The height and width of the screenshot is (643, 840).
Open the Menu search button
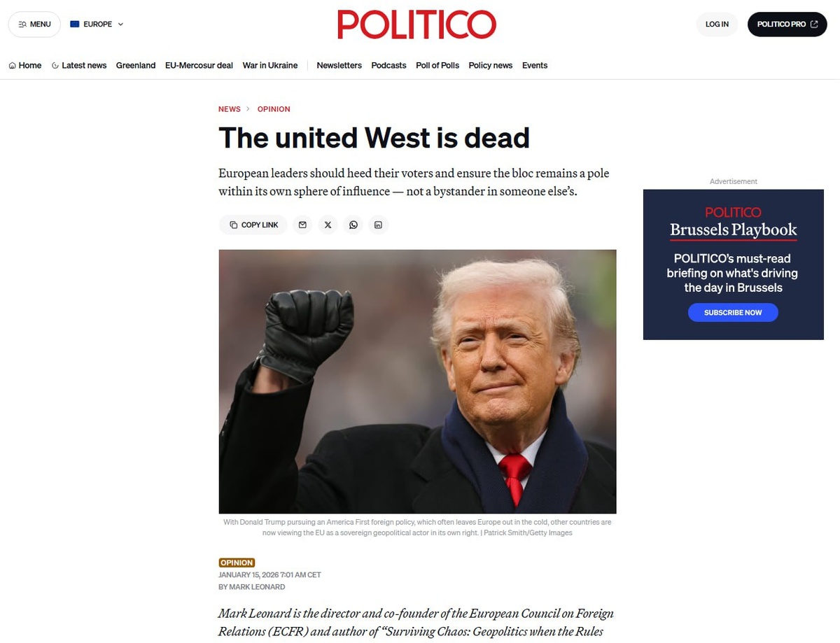(x=34, y=24)
